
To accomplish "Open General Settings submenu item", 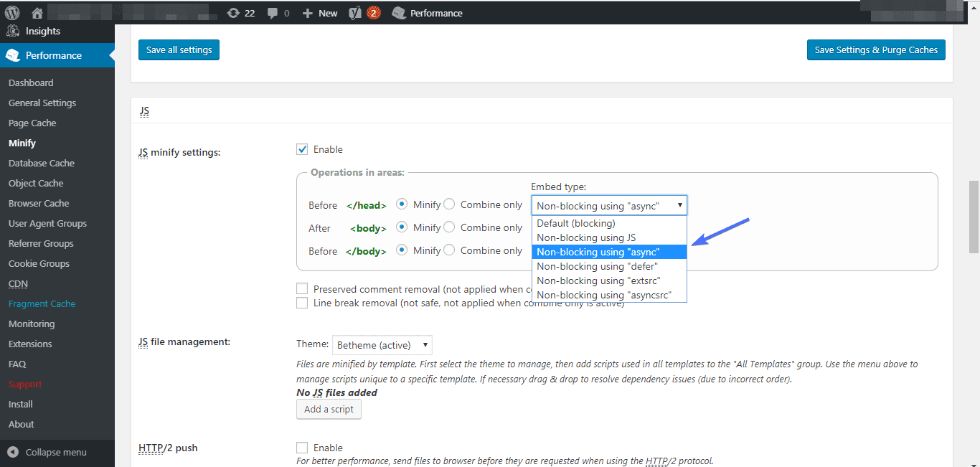I will [42, 103].
